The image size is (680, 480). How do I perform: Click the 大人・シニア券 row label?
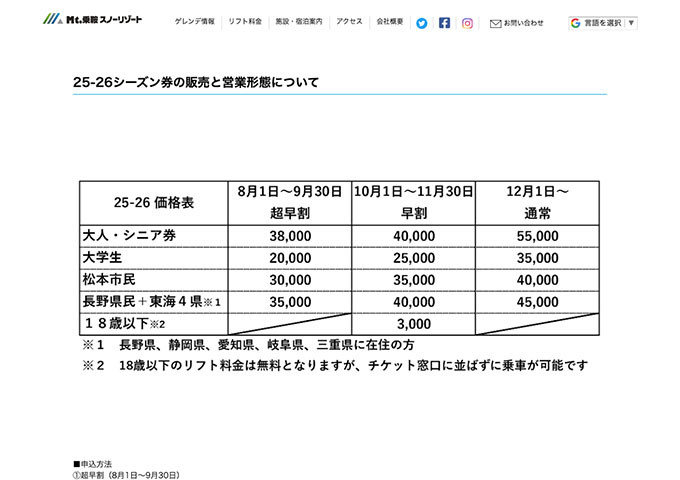[x=129, y=235]
